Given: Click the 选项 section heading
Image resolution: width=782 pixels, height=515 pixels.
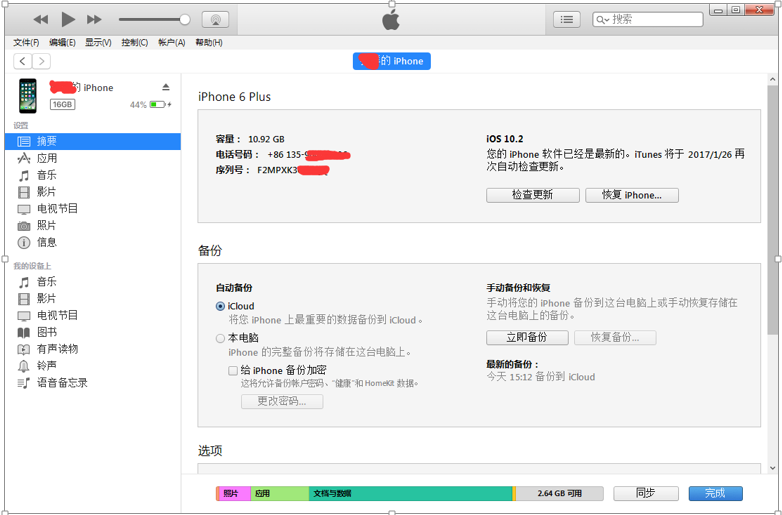Looking at the screenshot, I should pyautogui.click(x=210, y=451).
